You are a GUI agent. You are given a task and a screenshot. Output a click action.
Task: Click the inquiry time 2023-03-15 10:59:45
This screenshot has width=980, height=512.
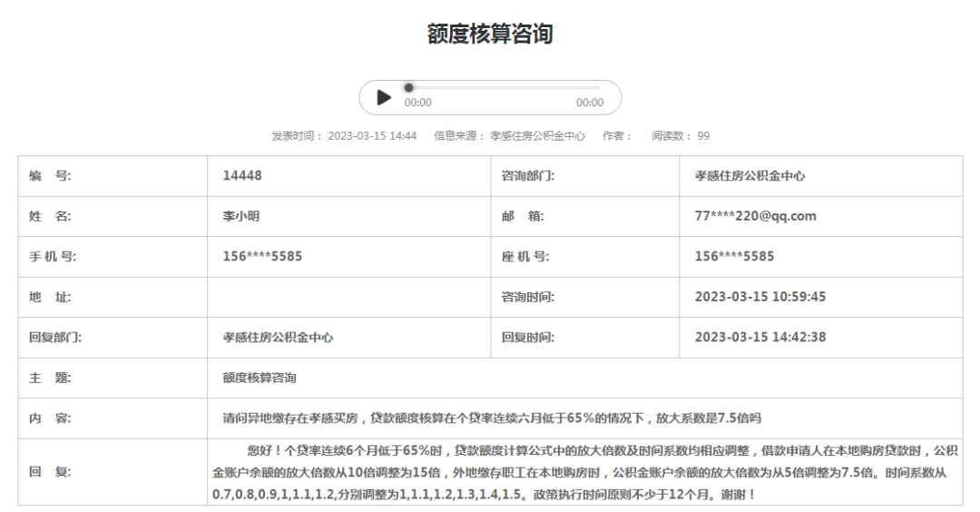[760, 297]
